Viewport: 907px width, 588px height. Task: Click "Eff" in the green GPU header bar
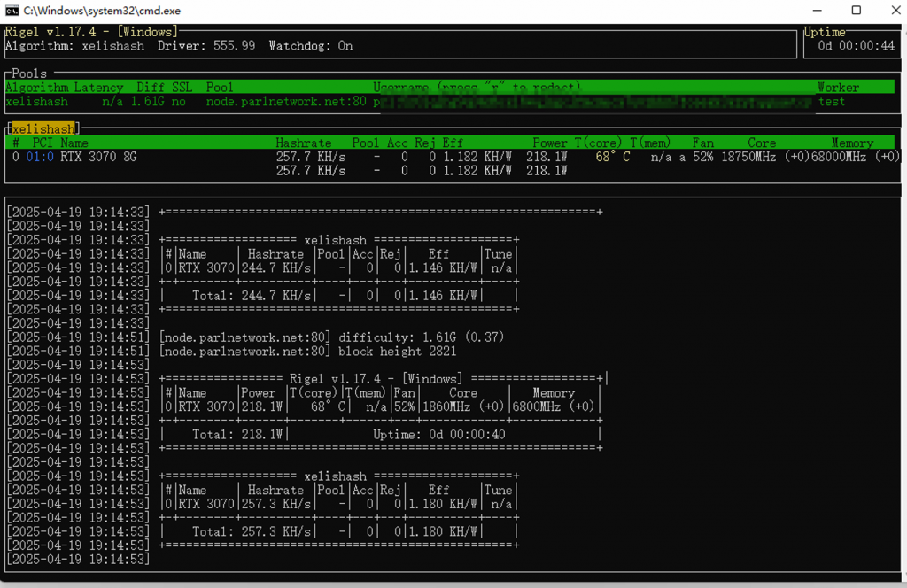453,143
